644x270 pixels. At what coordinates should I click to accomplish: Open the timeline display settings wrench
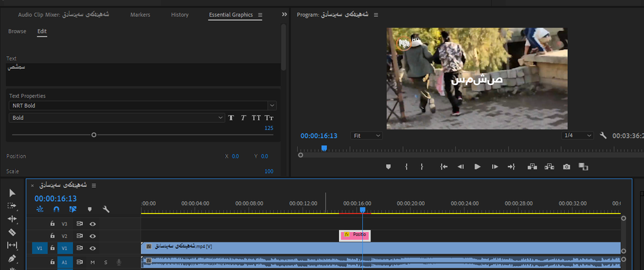pos(106,209)
